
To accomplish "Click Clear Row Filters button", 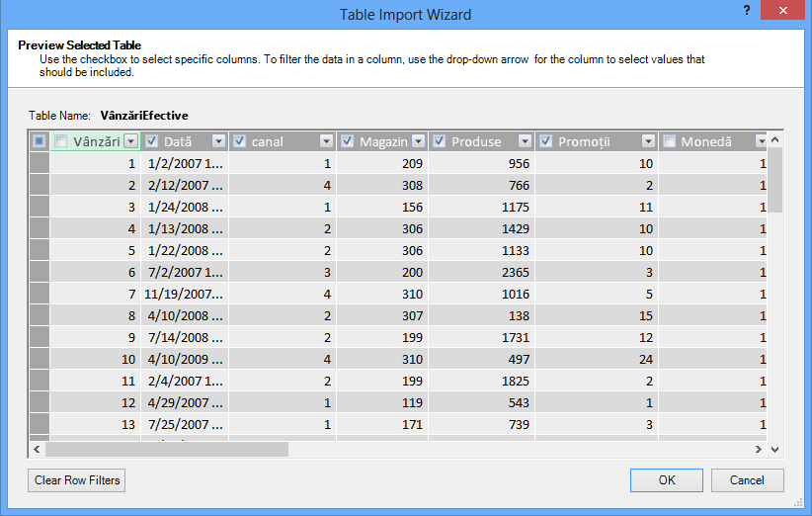I will [x=77, y=480].
